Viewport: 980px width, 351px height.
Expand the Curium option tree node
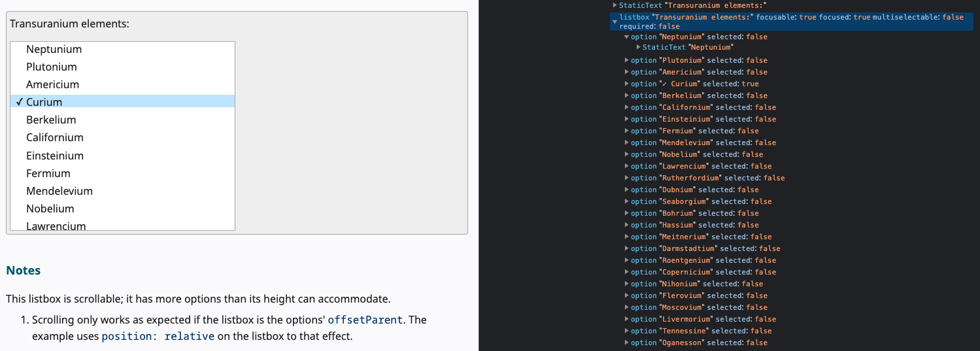tap(626, 84)
